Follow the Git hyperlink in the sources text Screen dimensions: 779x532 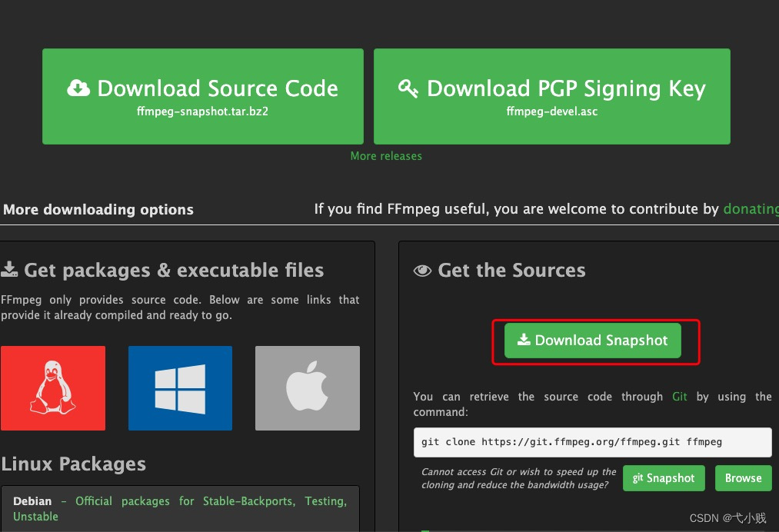point(680,397)
